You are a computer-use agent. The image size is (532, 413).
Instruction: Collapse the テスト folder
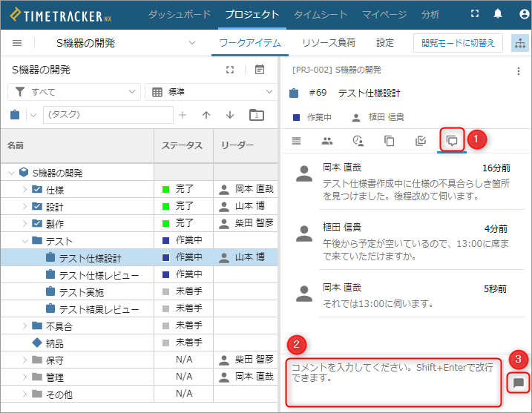pos(24,241)
